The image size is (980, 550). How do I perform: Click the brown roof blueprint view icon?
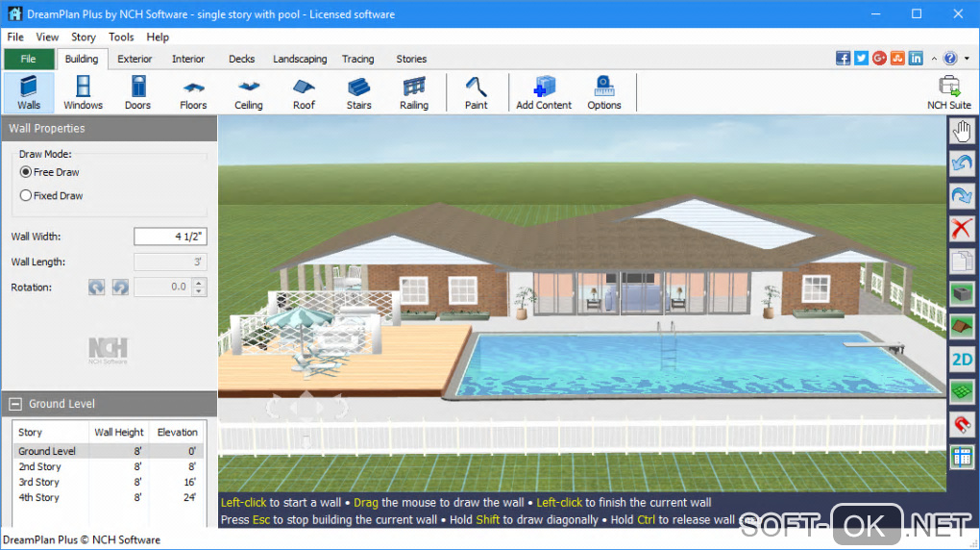[962, 326]
